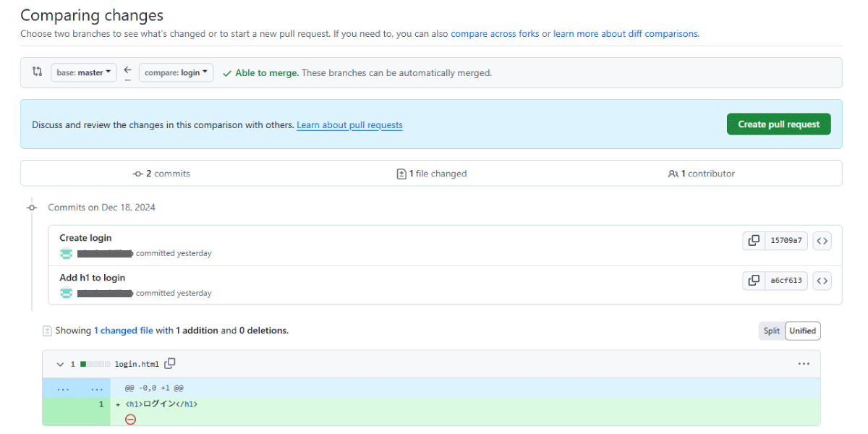Screen dimensions: 868x434
Task: Open the login.html file options menu
Action: [804, 364]
